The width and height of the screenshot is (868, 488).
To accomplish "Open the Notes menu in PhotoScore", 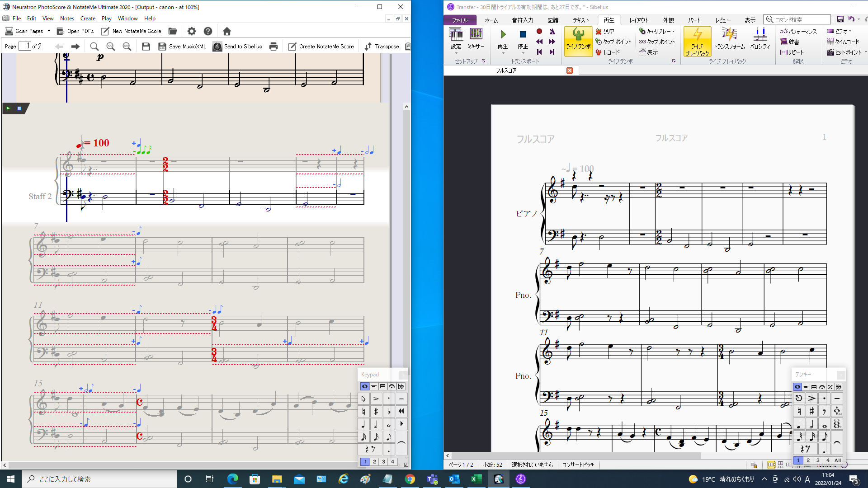I will [x=67, y=19].
